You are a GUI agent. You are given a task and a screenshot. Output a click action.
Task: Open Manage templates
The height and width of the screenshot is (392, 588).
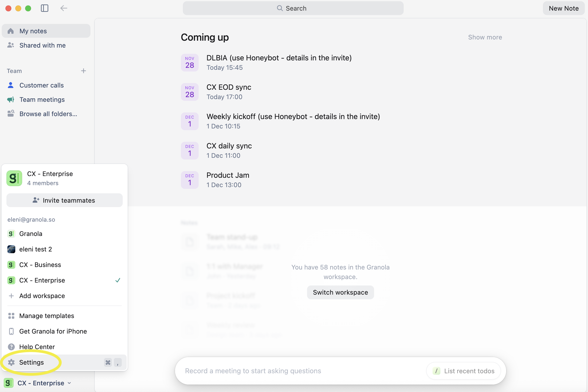click(x=47, y=316)
